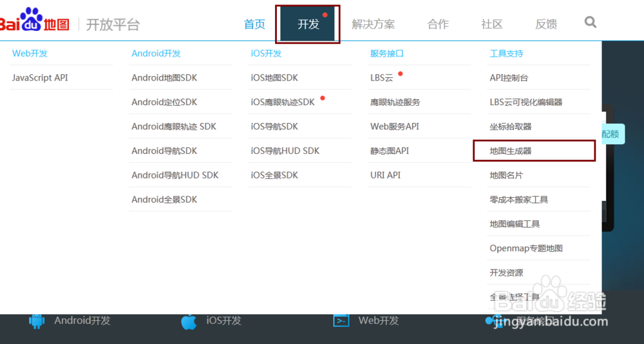Open iOS导航SDK link

tap(274, 126)
